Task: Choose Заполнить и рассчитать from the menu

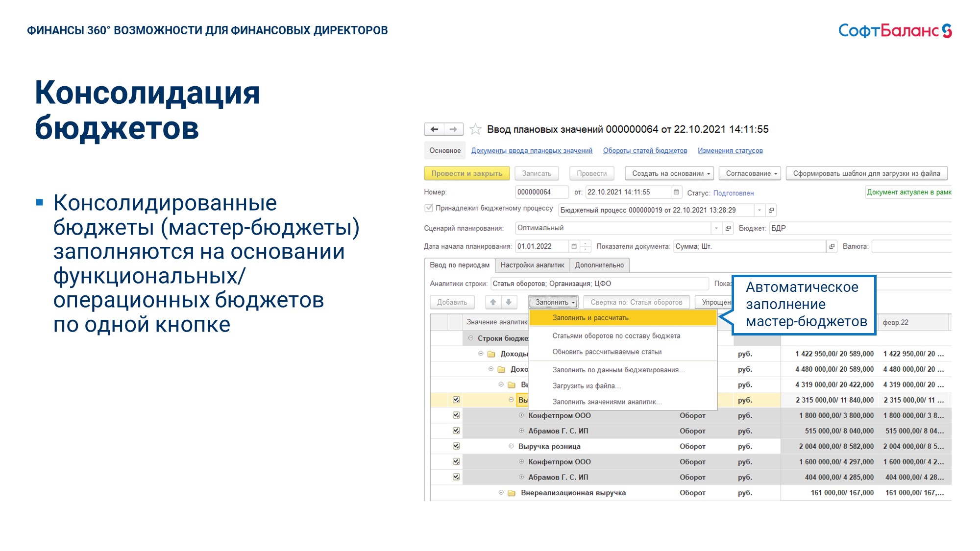Action: pos(623,318)
